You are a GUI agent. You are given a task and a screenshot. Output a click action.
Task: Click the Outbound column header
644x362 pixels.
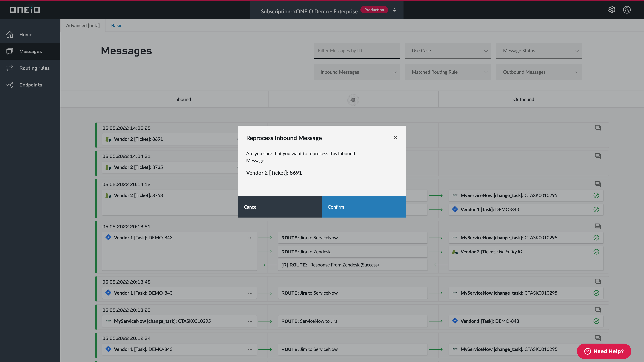click(524, 99)
